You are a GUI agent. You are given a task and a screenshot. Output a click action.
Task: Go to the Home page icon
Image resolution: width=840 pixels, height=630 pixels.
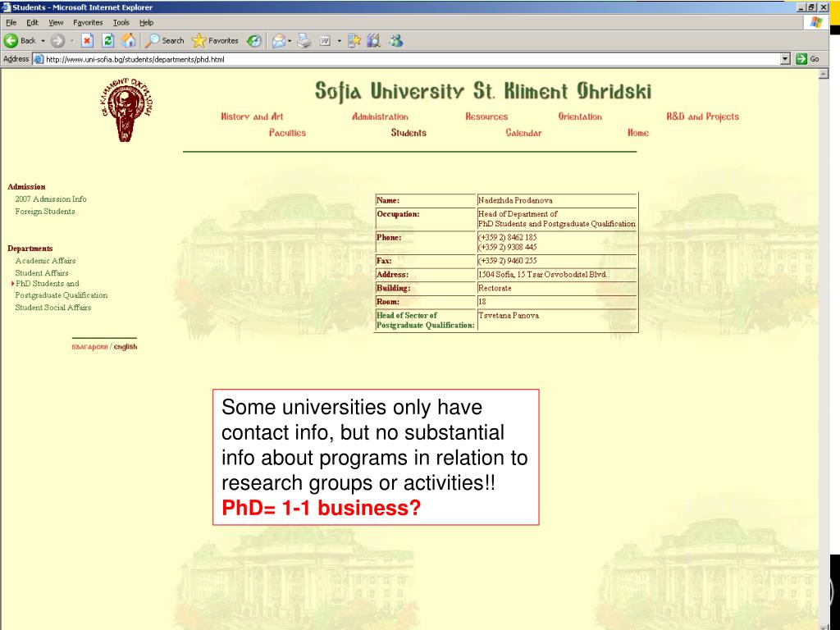pos(129,41)
